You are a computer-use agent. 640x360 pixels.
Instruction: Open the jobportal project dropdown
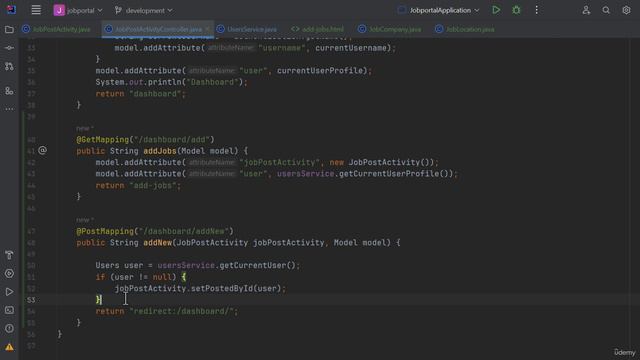coord(78,10)
